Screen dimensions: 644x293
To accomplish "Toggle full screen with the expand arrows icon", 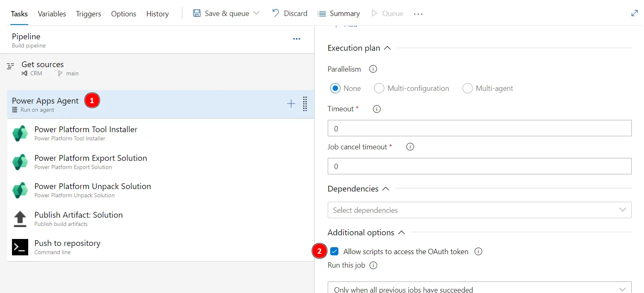I will coord(635,13).
